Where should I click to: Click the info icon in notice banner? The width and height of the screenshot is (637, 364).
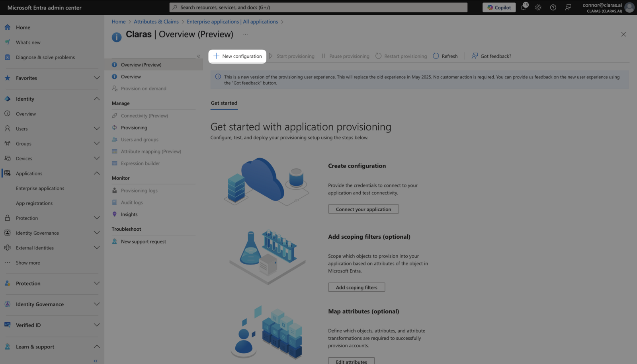[218, 77]
